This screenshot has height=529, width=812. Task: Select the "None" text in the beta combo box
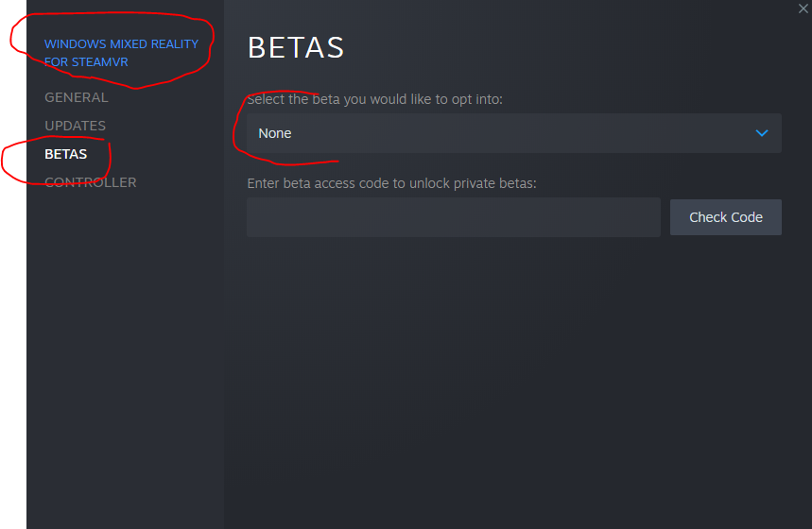tap(274, 133)
